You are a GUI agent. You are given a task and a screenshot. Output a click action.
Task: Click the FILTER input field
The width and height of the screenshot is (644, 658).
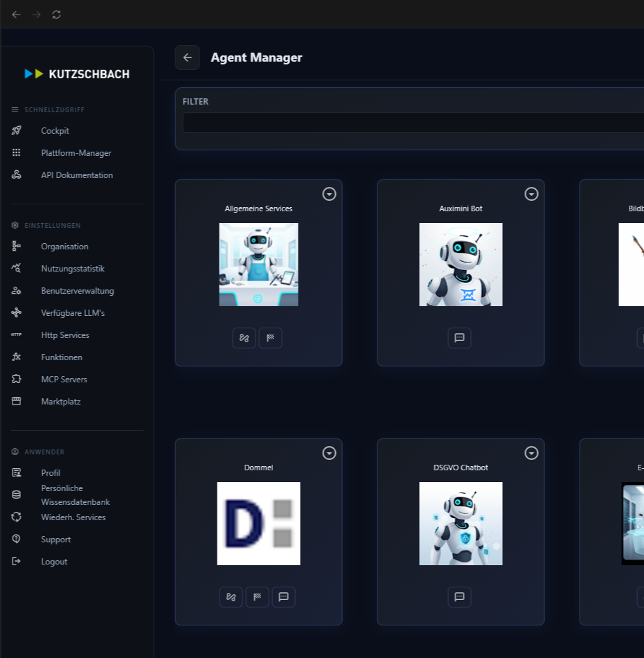pos(413,123)
